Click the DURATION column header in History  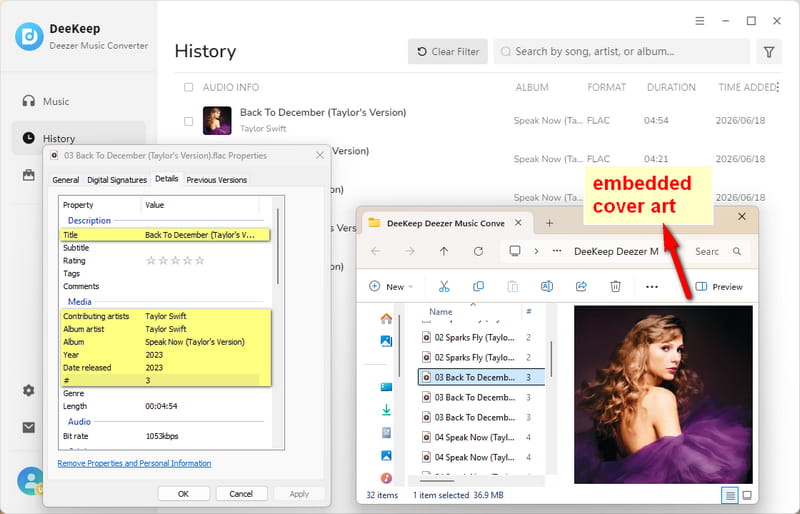coord(671,87)
